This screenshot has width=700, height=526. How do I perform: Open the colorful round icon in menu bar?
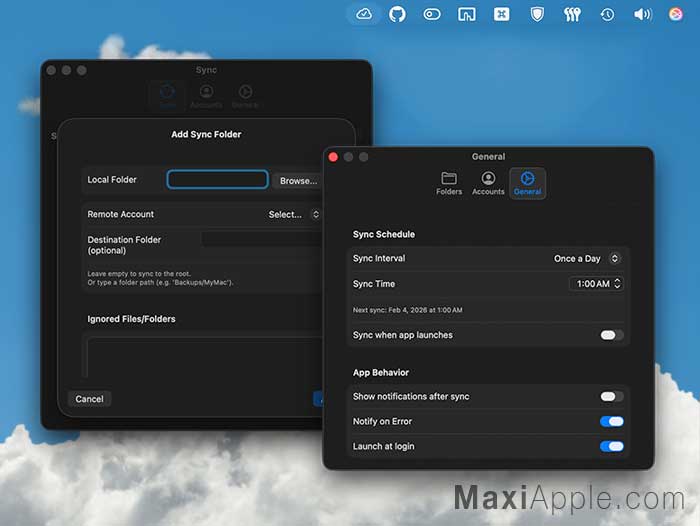coord(675,14)
